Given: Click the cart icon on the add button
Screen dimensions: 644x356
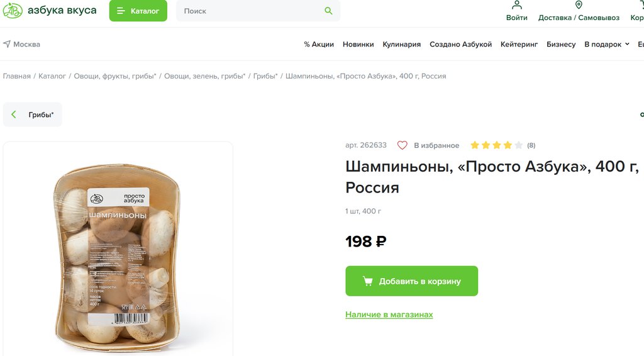Looking at the screenshot, I should [368, 281].
